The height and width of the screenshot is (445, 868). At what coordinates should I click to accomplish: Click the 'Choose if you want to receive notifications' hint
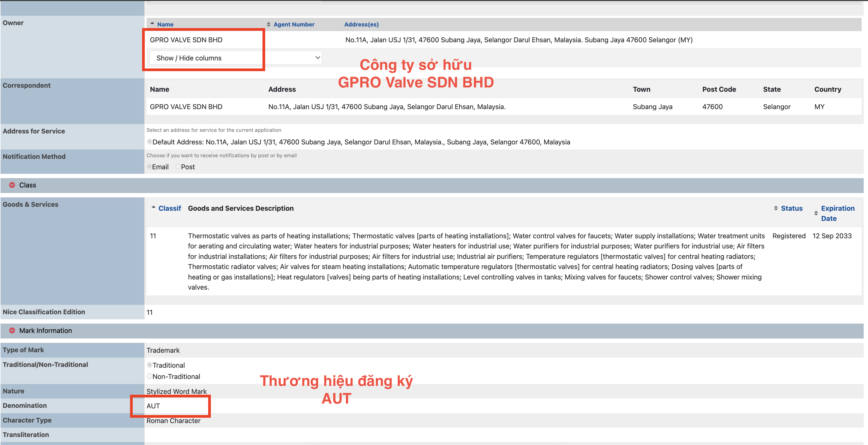pos(221,155)
